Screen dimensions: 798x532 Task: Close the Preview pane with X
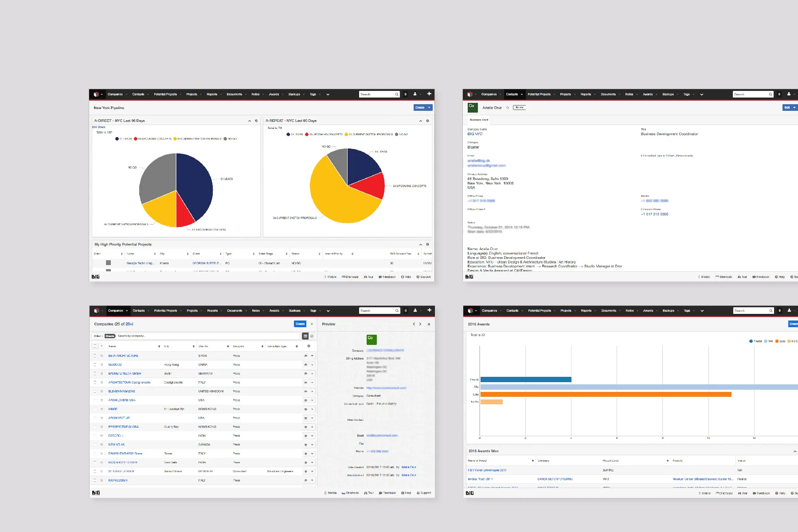click(x=429, y=324)
